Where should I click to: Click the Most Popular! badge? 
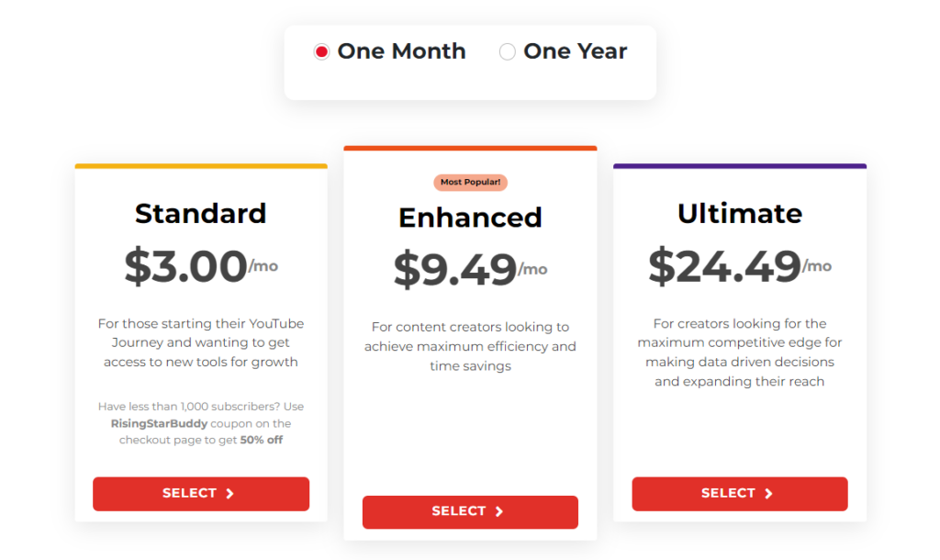tap(471, 183)
